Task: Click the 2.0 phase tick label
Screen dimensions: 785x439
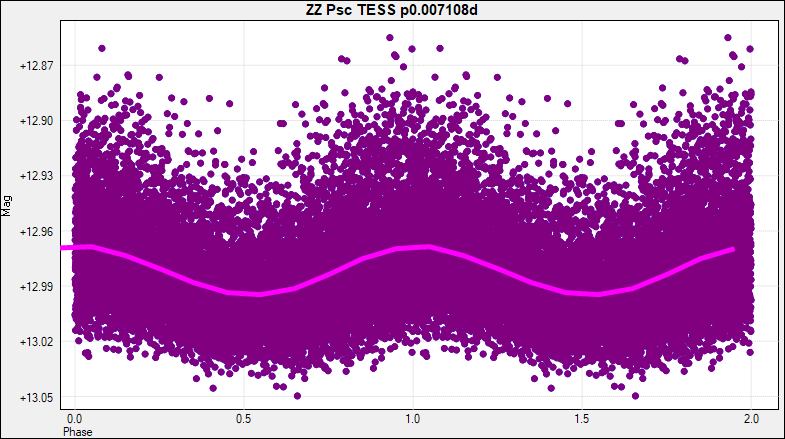Action: coord(751,418)
